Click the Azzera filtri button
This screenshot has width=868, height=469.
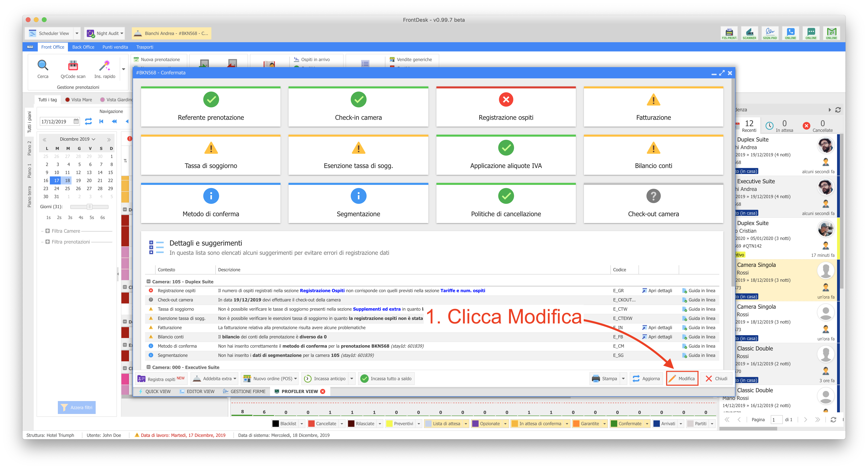77,407
